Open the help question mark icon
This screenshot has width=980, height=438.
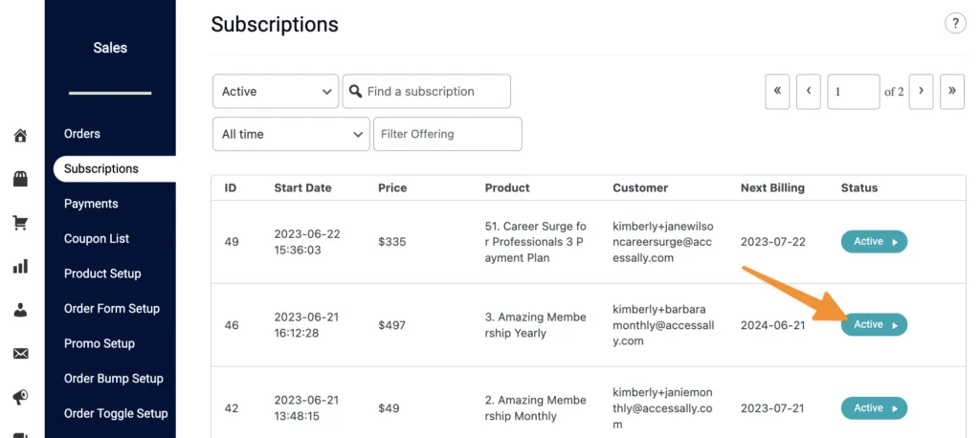[x=954, y=25]
